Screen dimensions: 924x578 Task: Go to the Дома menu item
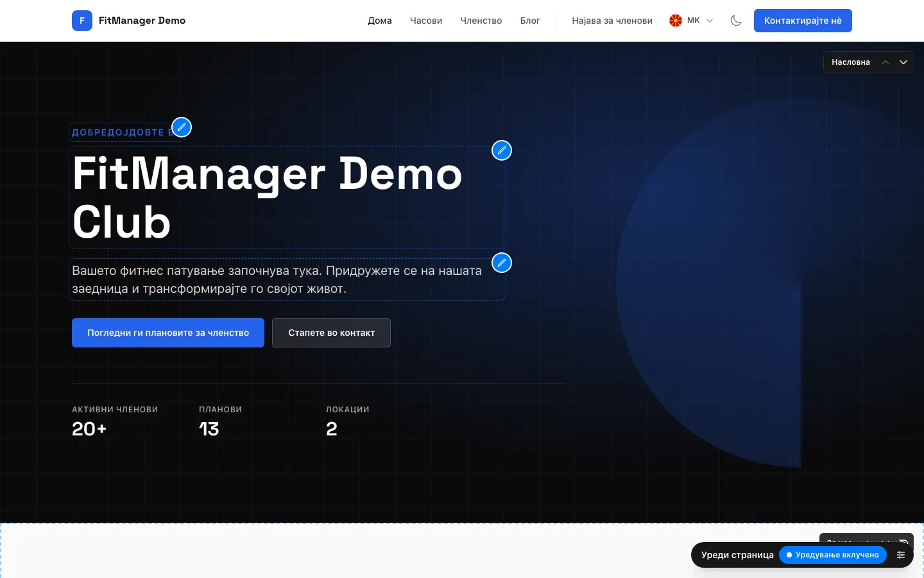(380, 21)
